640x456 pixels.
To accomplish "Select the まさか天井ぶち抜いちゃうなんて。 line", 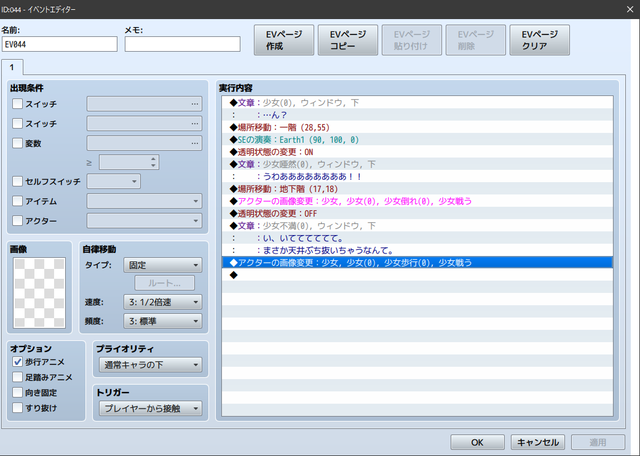I will point(417,250).
